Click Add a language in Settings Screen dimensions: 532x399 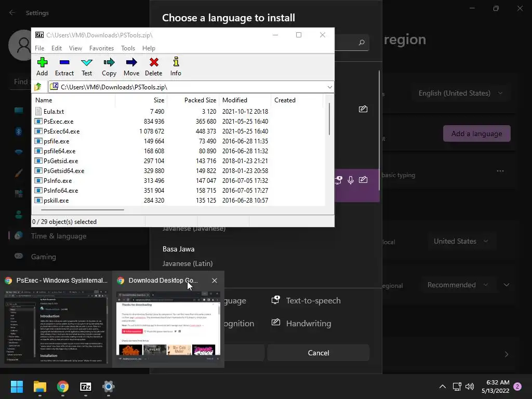click(x=477, y=134)
